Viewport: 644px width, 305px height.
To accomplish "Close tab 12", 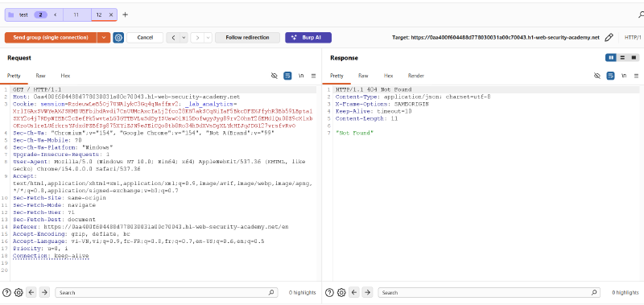I will [x=111, y=14].
